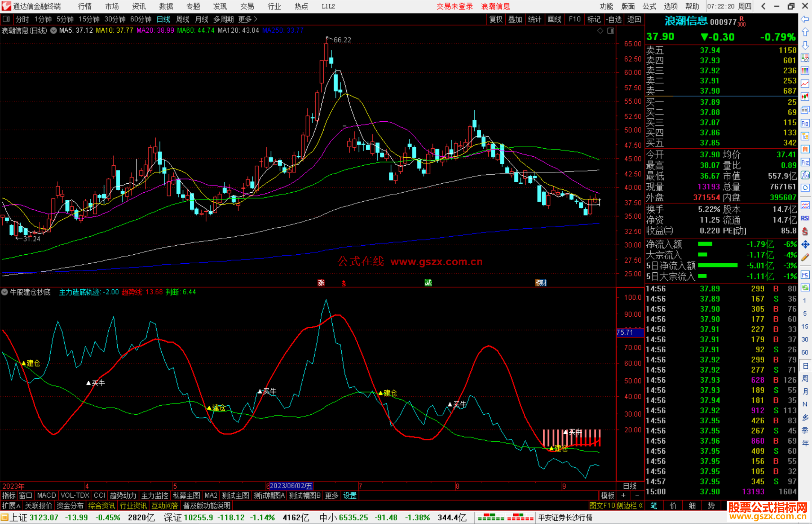The width and height of the screenshot is (812, 524).
Task: Click the 设置 indicator settings link
Action: (350, 495)
